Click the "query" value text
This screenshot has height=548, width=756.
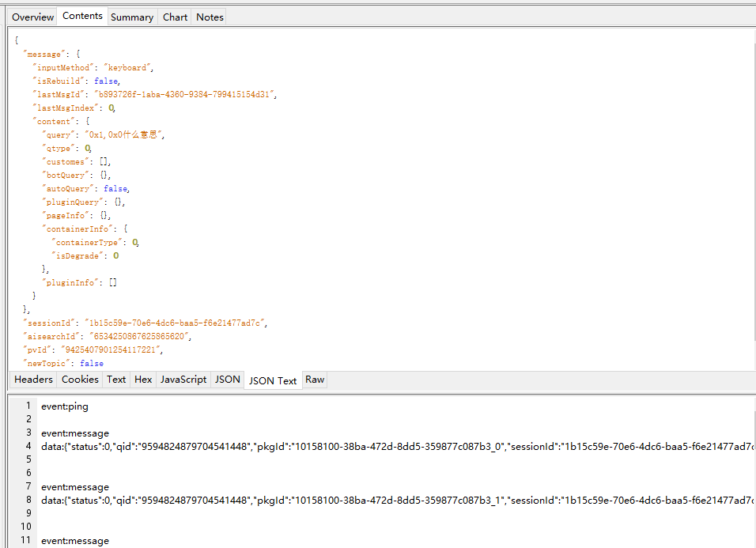click(123, 134)
